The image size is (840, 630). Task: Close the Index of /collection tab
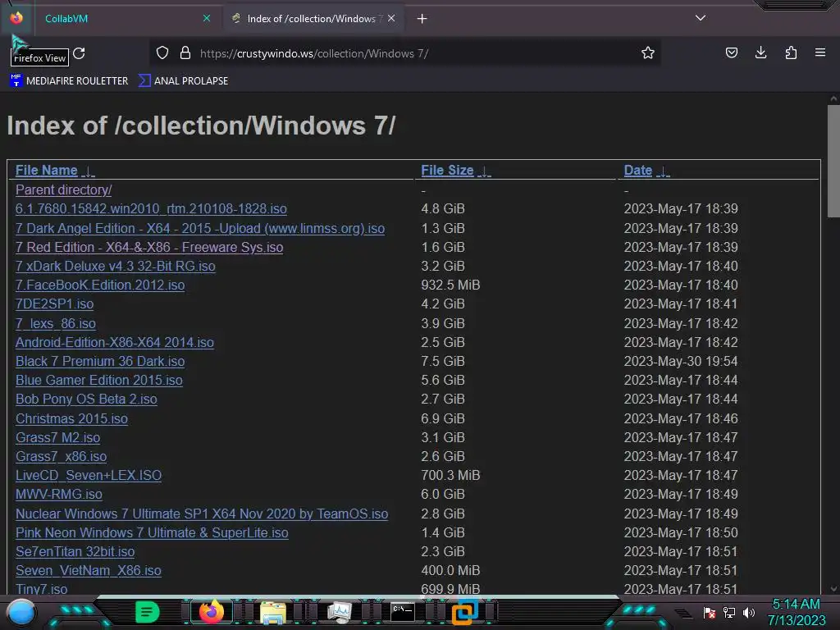(391, 18)
